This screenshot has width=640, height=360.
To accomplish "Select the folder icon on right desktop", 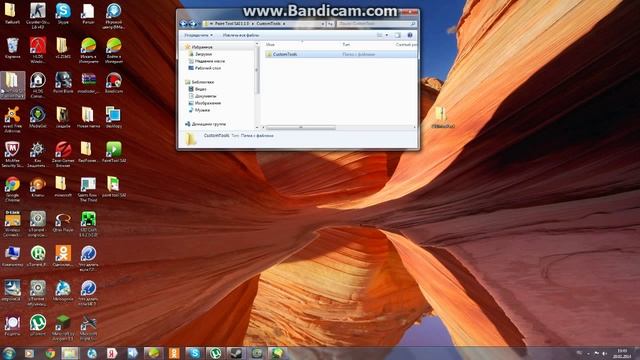I will (443, 118).
